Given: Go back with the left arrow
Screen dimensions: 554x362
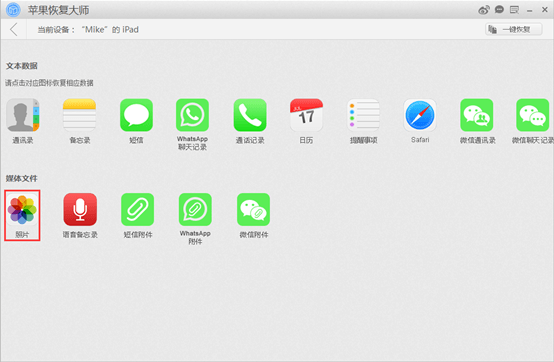Looking at the screenshot, I should (x=14, y=30).
